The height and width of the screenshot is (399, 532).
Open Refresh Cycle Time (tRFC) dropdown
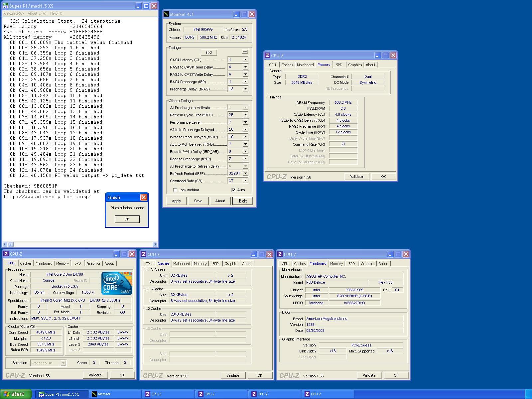coord(245,115)
